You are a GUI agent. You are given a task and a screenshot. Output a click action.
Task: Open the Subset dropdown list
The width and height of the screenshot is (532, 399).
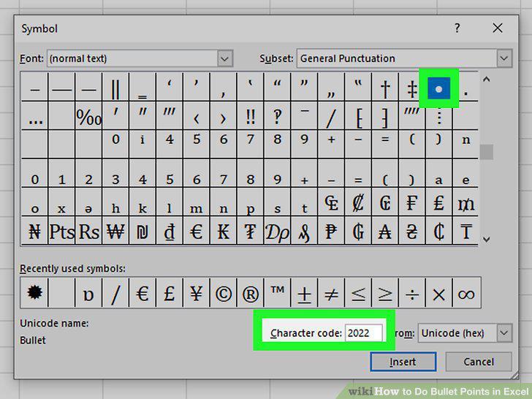click(504, 58)
